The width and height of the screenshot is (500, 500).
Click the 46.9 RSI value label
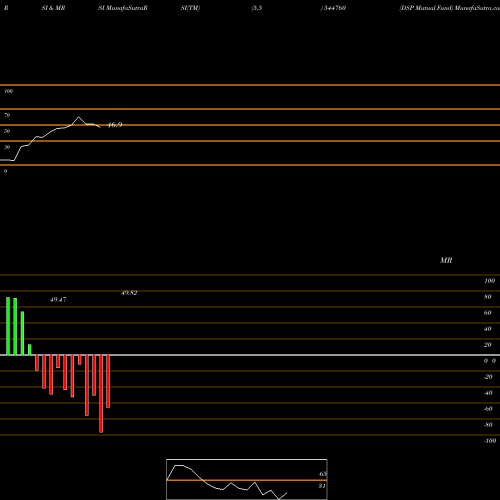115,125
